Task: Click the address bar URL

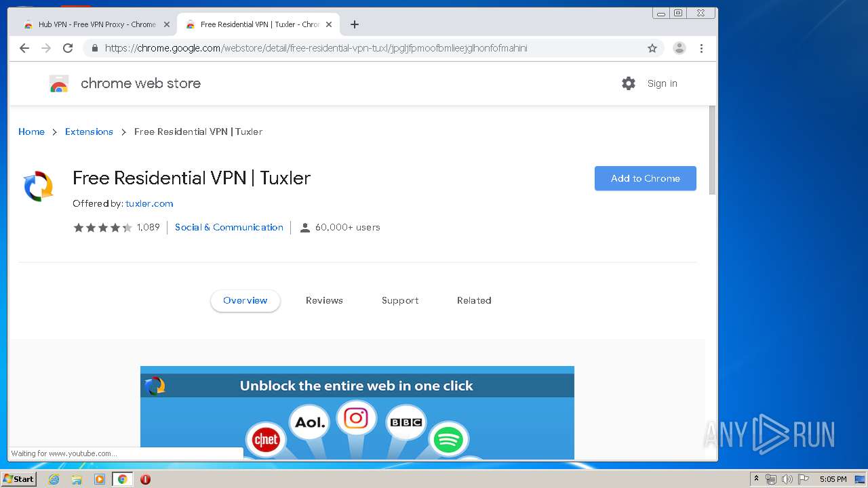Action: click(x=316, y=48)
